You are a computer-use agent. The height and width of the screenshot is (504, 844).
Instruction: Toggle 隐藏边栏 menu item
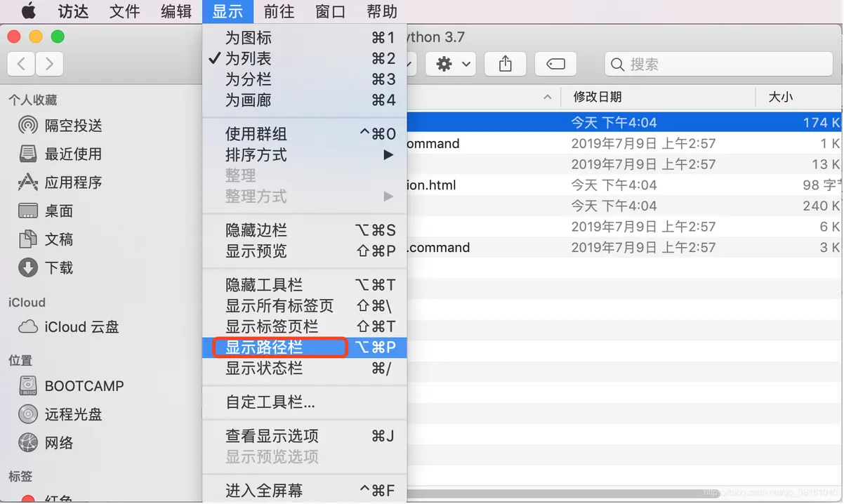[305, 230]
